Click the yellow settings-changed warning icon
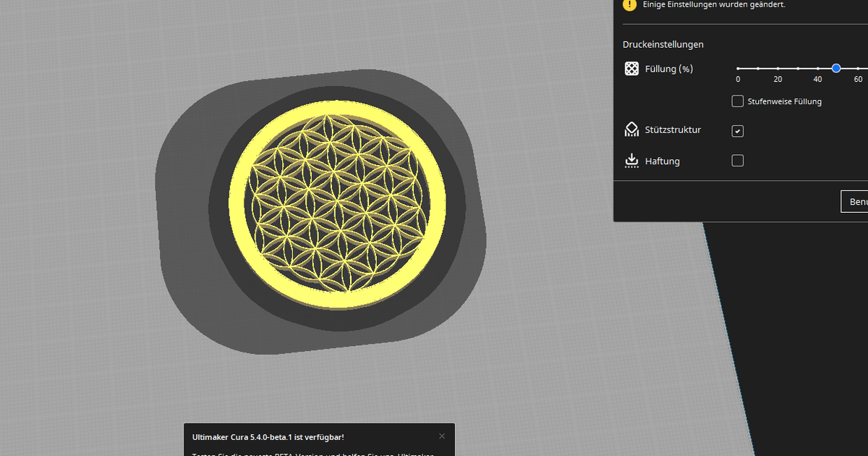Image resolution: width=868 pixels, height=456 pixels. pyautogui.click(x=629, y=4)
